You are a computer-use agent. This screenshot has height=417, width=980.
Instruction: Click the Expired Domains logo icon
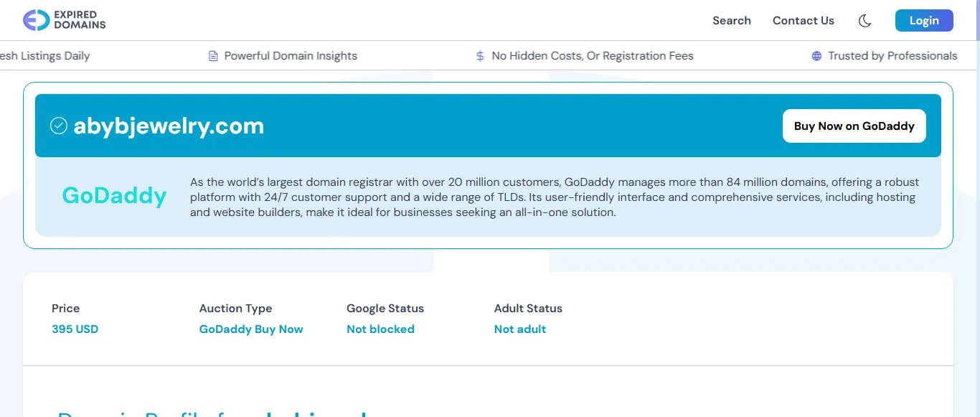tap(36, 20)
